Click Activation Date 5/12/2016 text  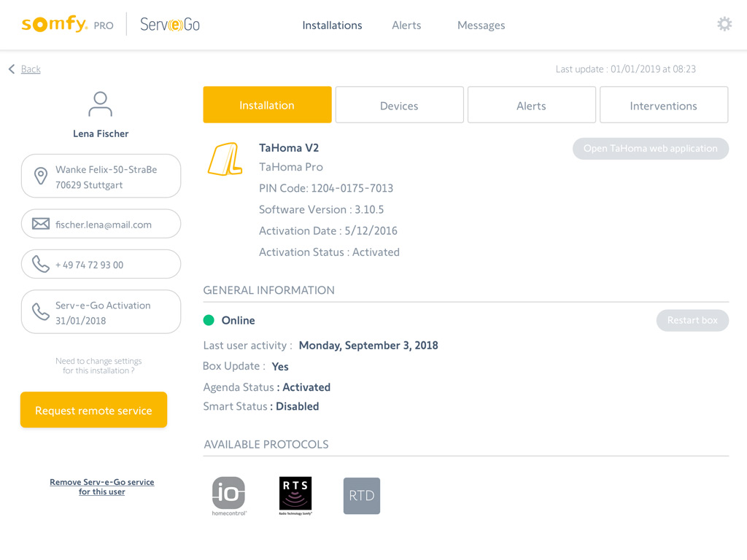(x=328, y=231)
